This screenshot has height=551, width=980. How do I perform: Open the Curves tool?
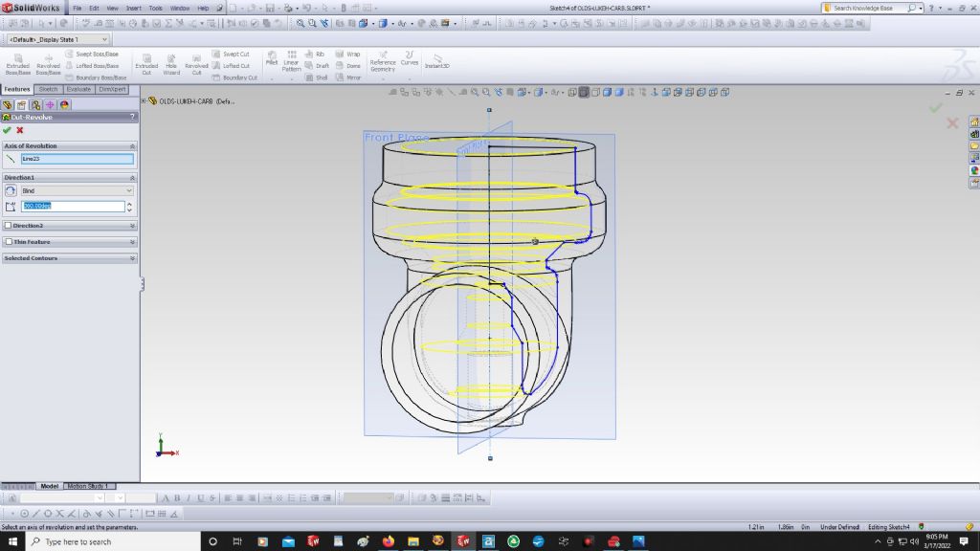pyautogui.click(x=410, y=58)
